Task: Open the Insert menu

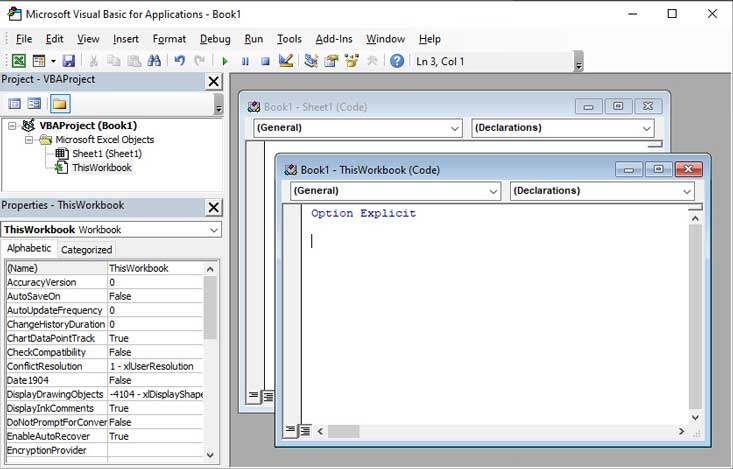Action: 126,39
